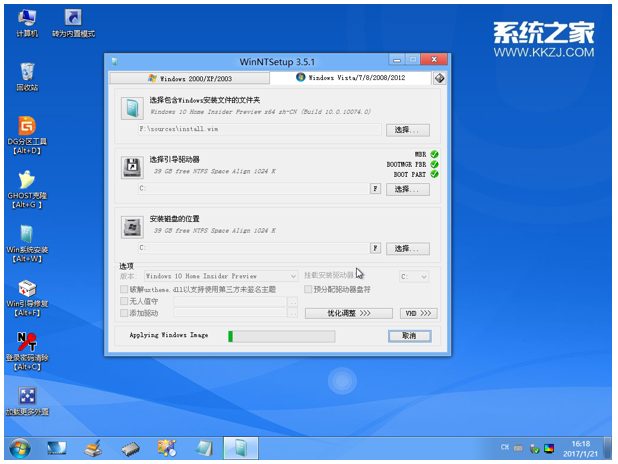The width and height of the screenshot is (618, 464).
Task: Open the 转为内置模式 shortcut icon
Action: tap(73, 24)
